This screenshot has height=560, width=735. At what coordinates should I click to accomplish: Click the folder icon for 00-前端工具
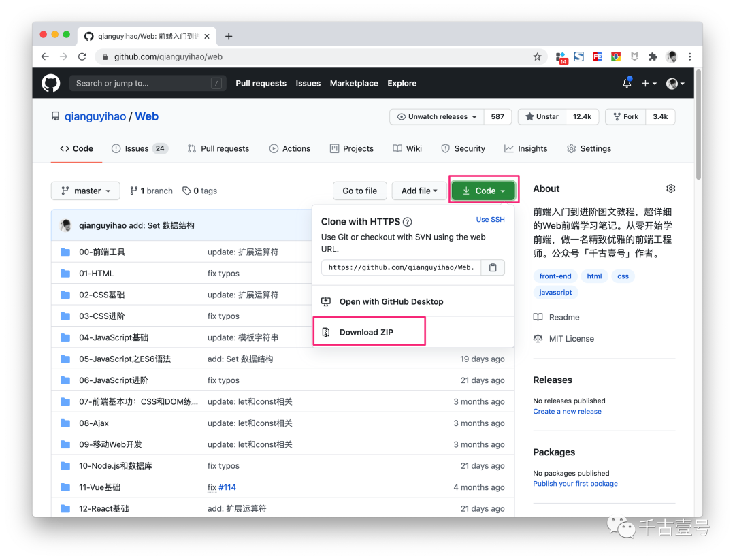pos(65,252)
